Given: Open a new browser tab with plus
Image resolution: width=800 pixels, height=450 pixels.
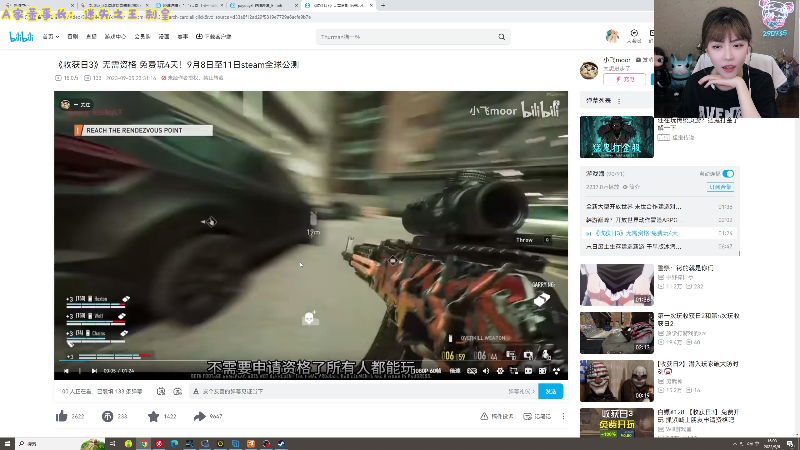Looking at the screenshot, I should 383,5.
